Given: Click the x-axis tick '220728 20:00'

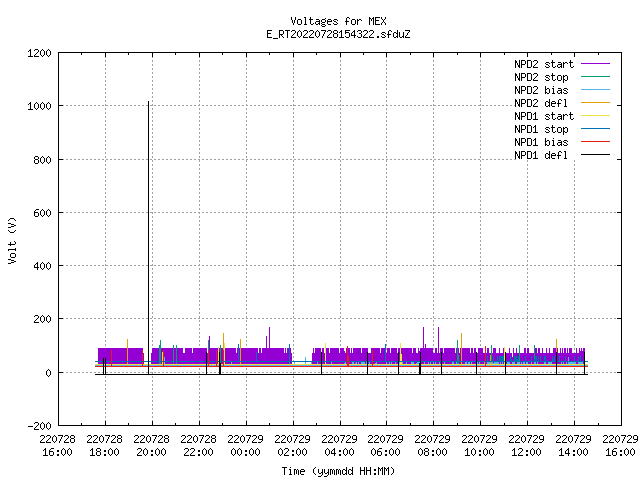Looking at the screenshot, I should [151, 446].
